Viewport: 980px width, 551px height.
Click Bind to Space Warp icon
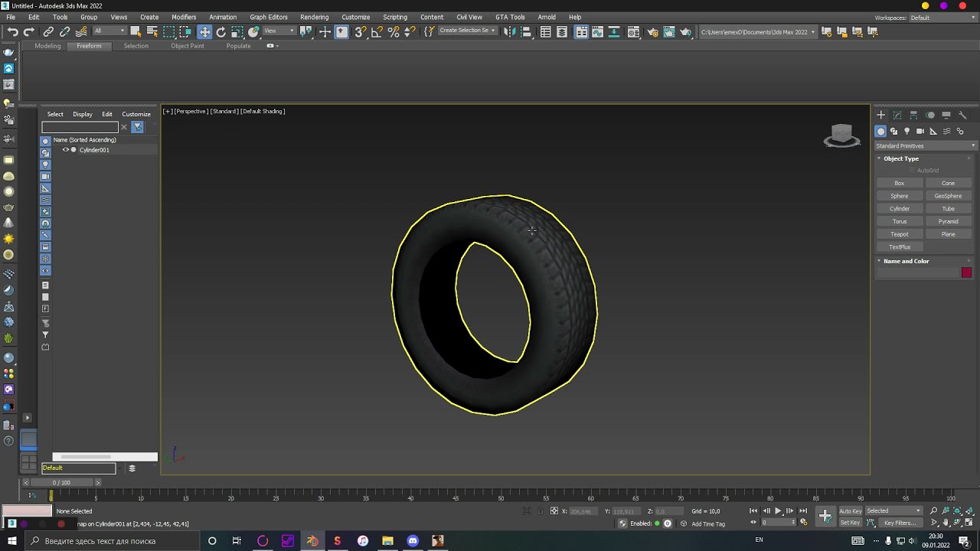pyautogui.click(x=81, y=31)
